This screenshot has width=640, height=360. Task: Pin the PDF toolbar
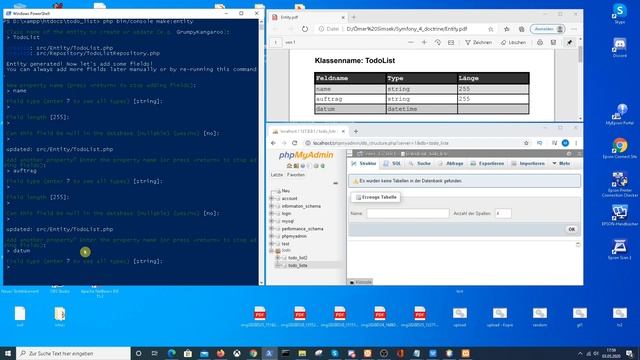pyautogui.click(x=569, y=42)
